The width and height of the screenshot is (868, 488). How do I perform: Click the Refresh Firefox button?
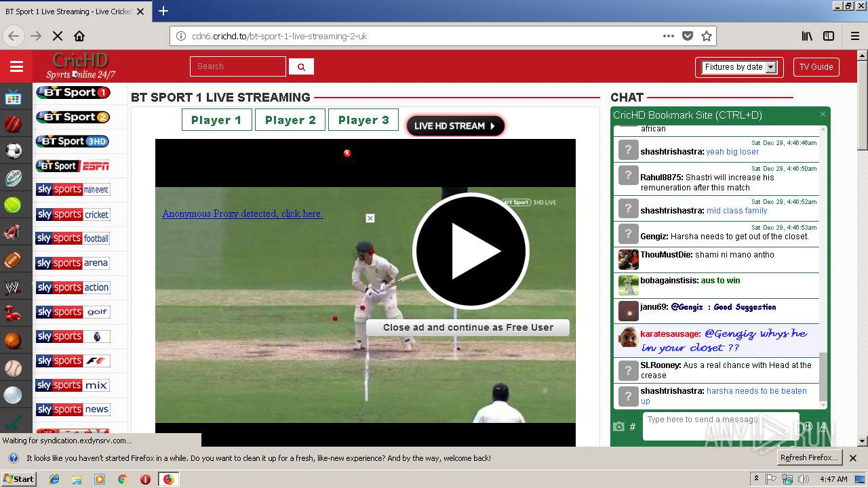(810, 458)
